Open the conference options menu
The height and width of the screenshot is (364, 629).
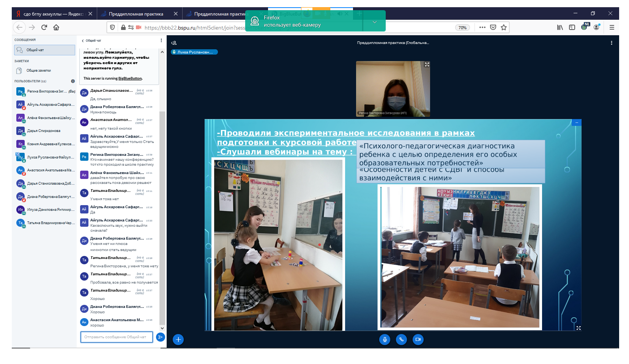pyautogui.click(x=611, y=43)
